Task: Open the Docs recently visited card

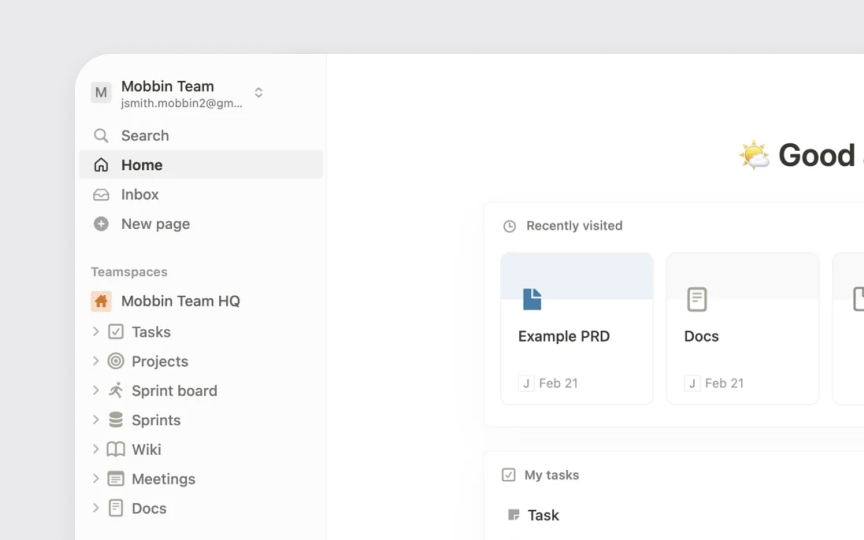Action: tap(742, 328)
